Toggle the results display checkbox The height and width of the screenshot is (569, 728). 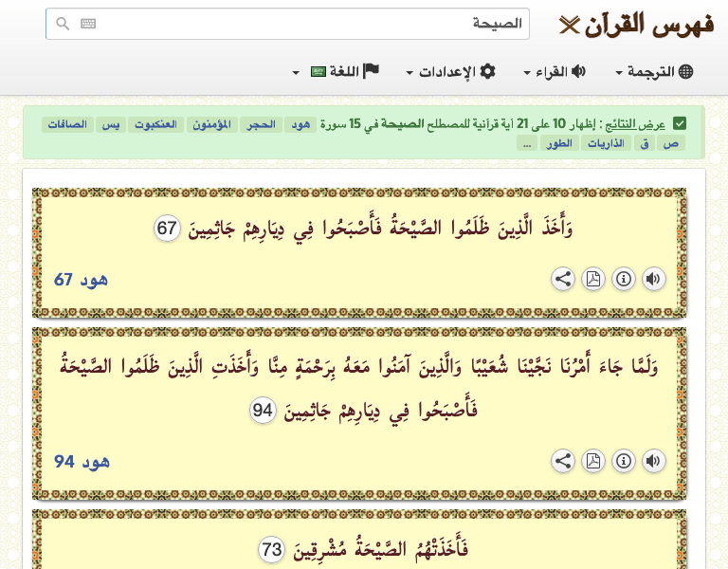click(680, 124)
